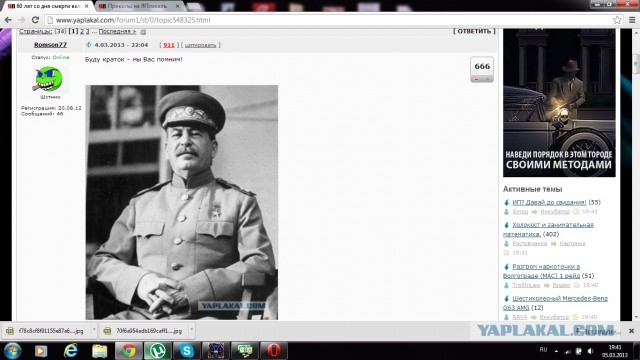The image size is (640, 360).
Task: Click the Action Center flag tray icon
Action: click(579, 351)
